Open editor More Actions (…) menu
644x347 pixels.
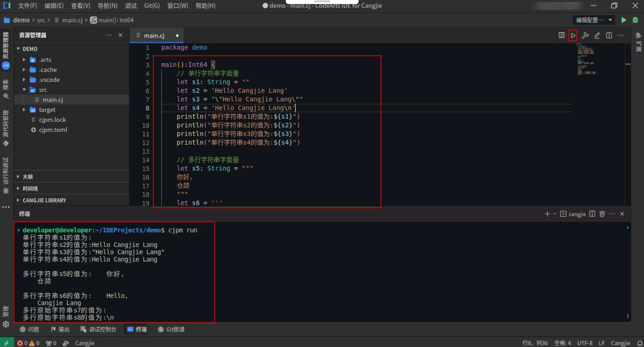tap(621, 35)
